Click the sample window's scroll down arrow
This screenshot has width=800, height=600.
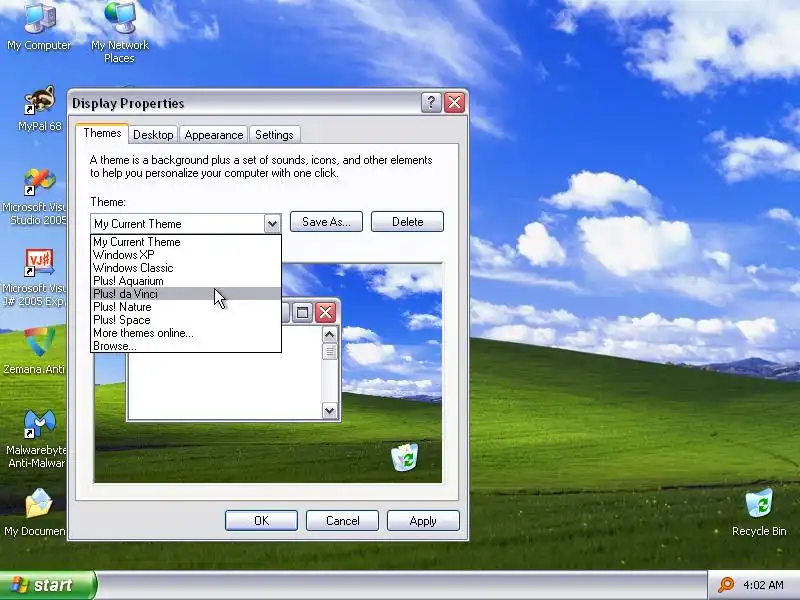[330, 410]
